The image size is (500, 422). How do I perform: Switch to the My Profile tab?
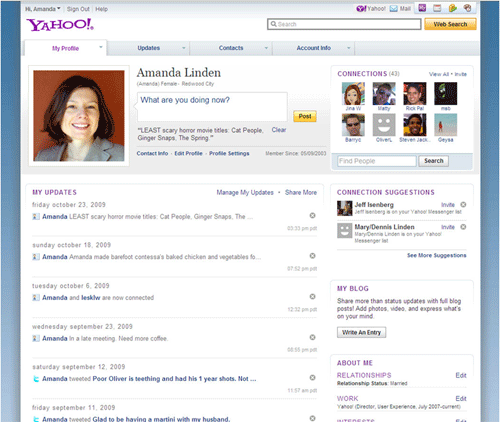(x=66, y=48)
